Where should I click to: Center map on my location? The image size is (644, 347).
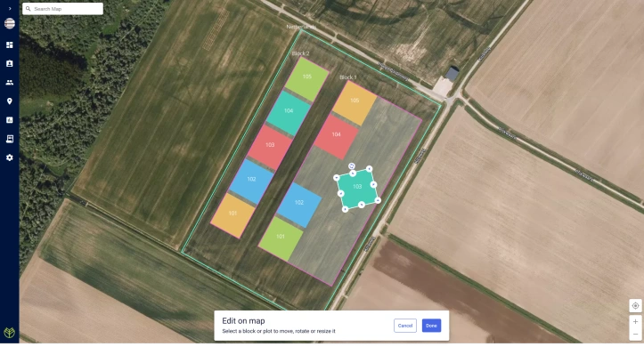635,306
